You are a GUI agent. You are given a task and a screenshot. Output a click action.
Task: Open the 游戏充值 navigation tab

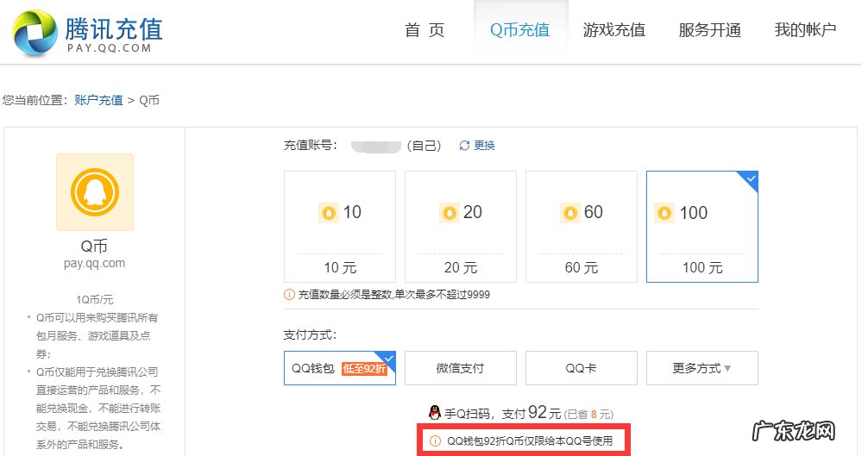point(614,30)
